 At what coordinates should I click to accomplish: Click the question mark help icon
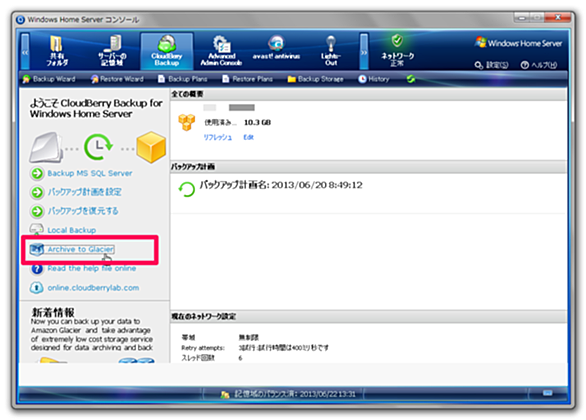(37, 269)
